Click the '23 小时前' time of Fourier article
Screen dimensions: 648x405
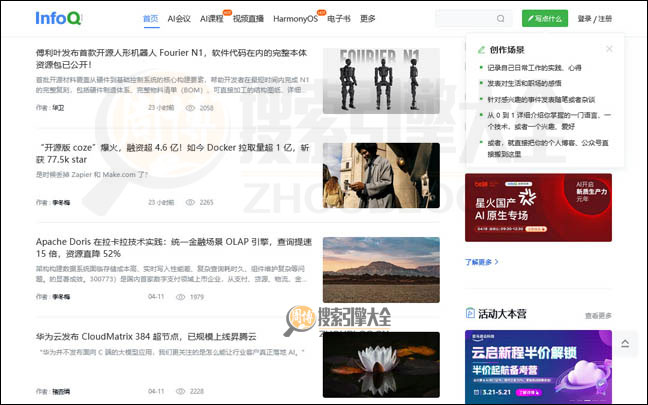[x=161, y=108]
